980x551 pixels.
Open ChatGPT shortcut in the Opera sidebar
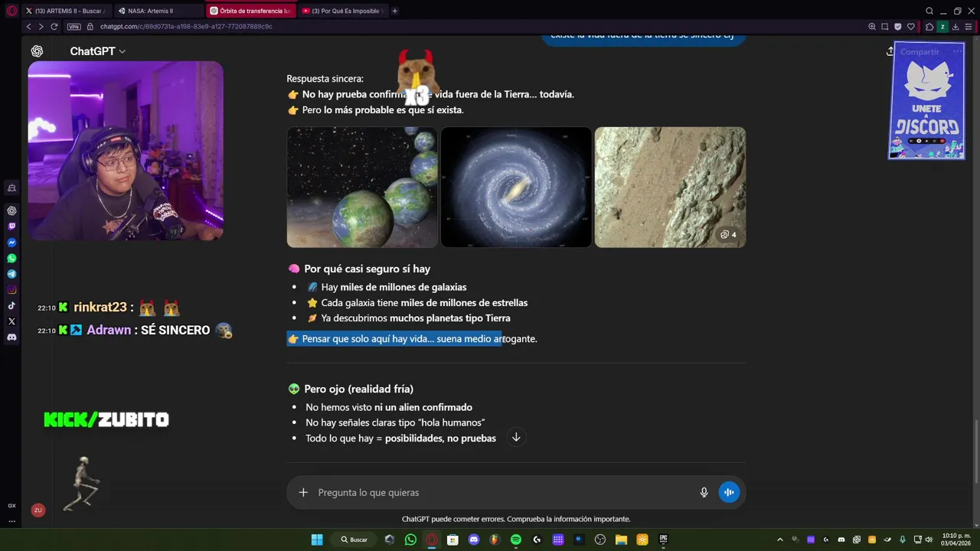[x=11, y=210]
